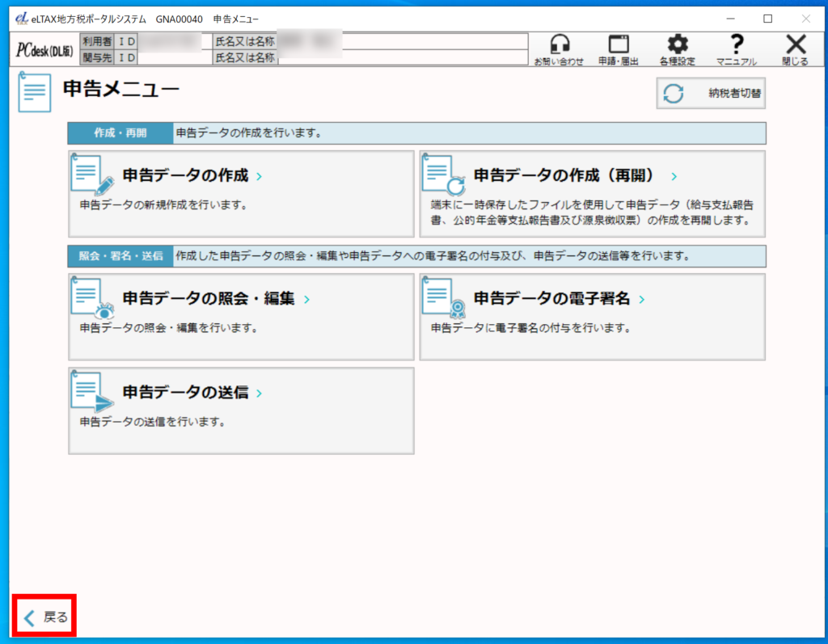This screenshot has width=828, height=644.
Task: Go back with the 戻る button
Action: click(x=45, y=618)
